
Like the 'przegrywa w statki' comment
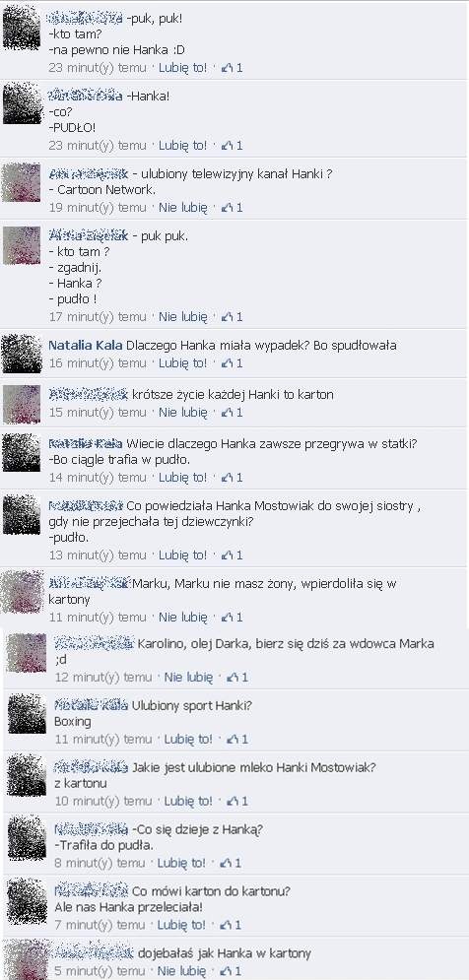tap(182, 477)
